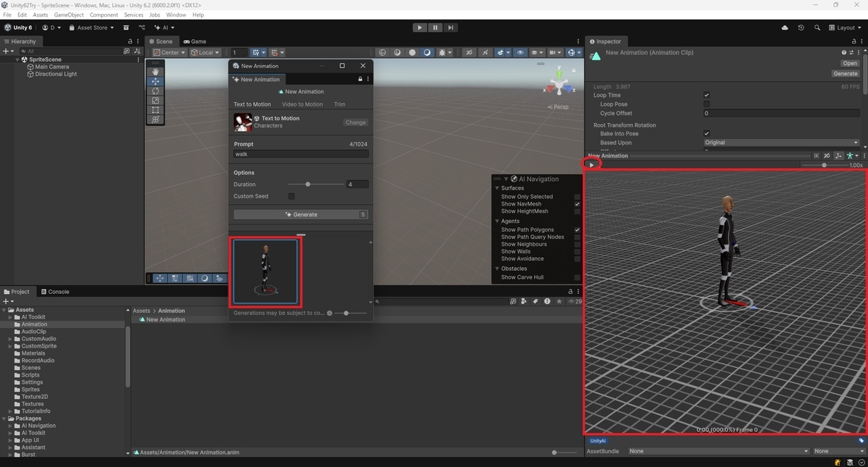Screen dimensions: 868x467
Task: Select the Rotate tool in Scene toolbar
Action: (156, 91)
